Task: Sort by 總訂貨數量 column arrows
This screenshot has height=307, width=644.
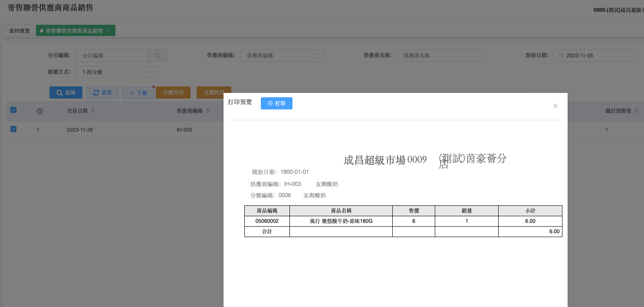Action: (x=636, y=111)
